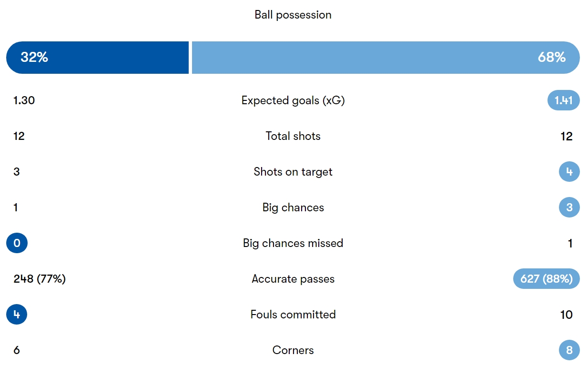Click the light blue 68% possession bar
588x365 pixels.
[x=386, y=58]
